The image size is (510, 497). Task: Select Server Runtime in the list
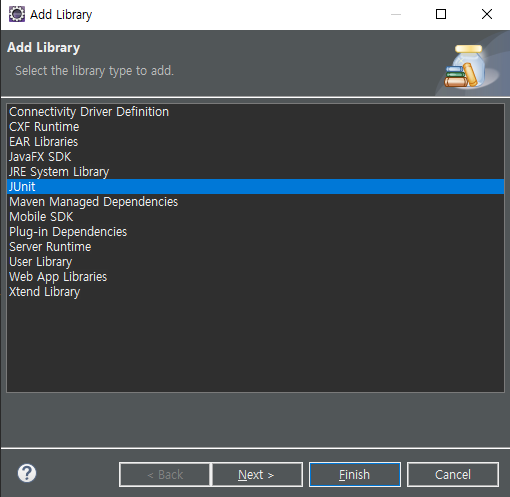pyautogui.click(x=255, y=247)
